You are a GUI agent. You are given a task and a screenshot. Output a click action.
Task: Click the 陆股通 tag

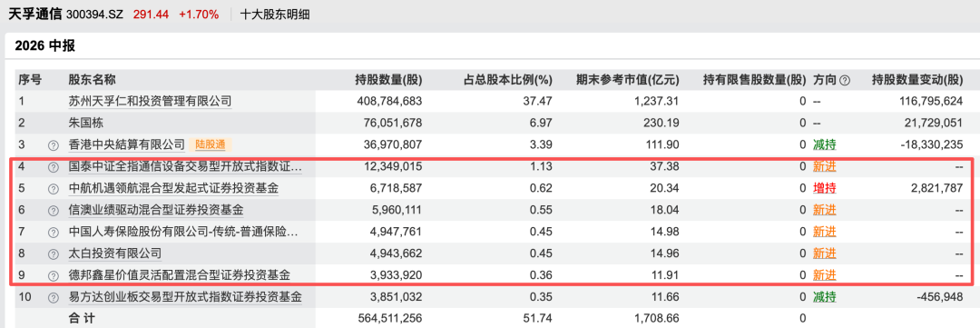coord(210,144)
